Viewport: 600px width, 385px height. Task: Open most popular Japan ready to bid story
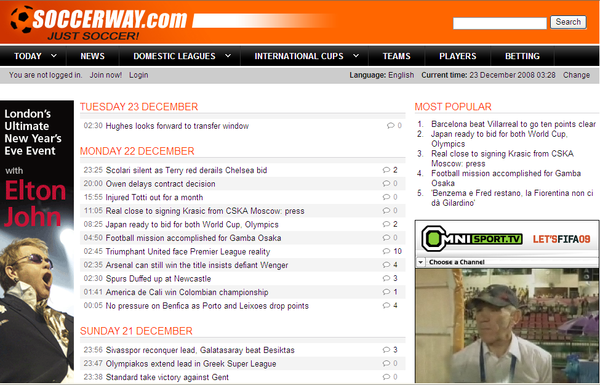pos(499,139)
